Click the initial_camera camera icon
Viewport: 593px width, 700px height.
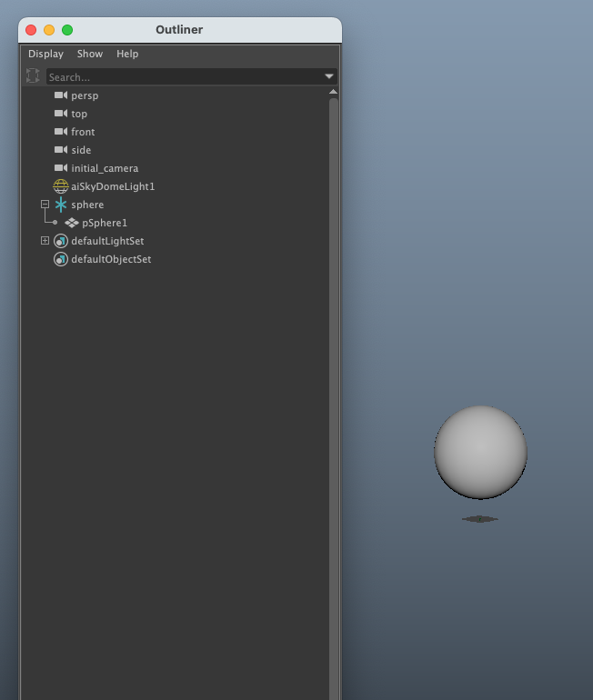[x=61, y=168]
